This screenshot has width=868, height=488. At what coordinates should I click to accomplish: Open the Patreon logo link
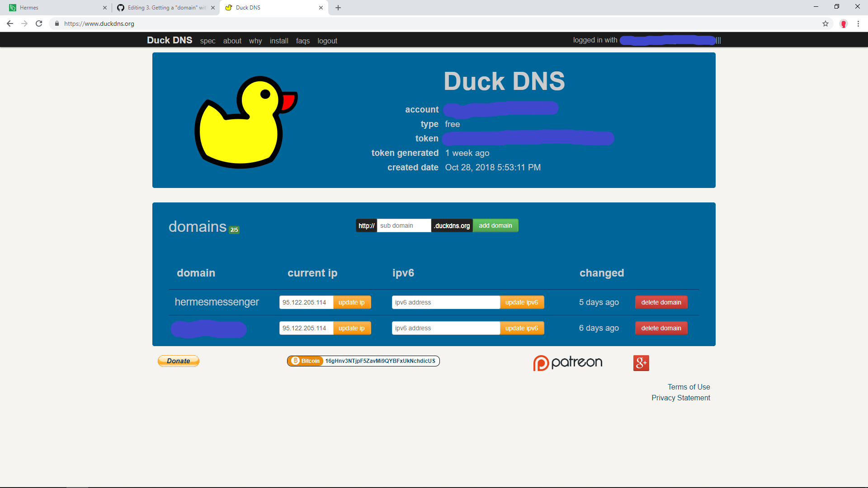568,363
